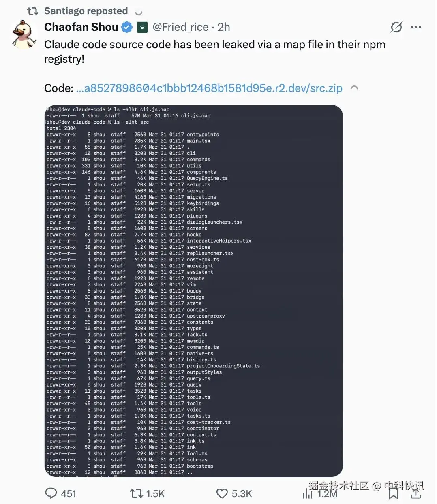This screenshot has height=504, width=437.
Task: Open the terminal screenshot image
Action: point(193,290)
